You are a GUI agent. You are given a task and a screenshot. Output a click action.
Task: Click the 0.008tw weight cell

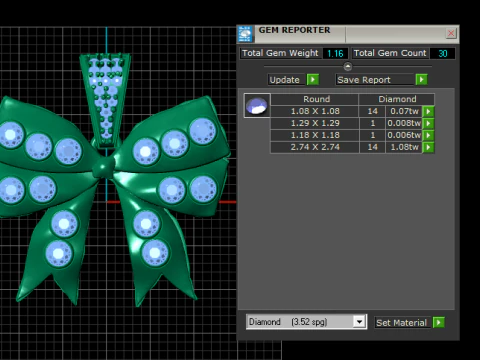[404, 123]
